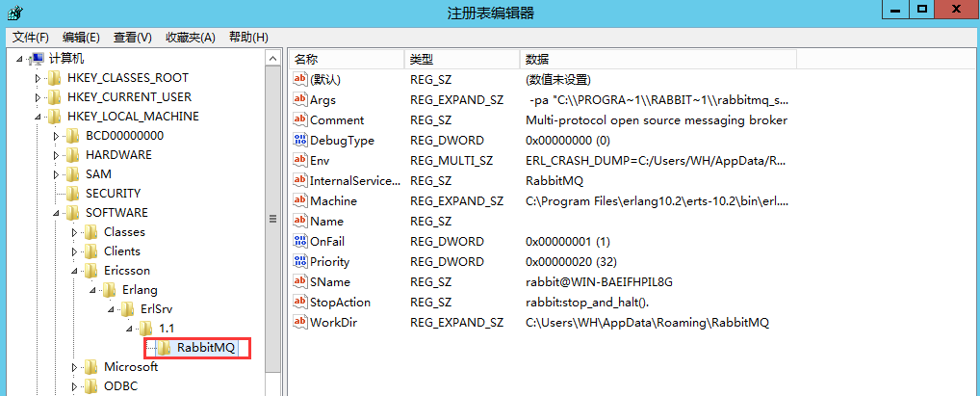Select the StopAction registry value
Viewport: 980px width, 396px height.
(x=339, y=302)
